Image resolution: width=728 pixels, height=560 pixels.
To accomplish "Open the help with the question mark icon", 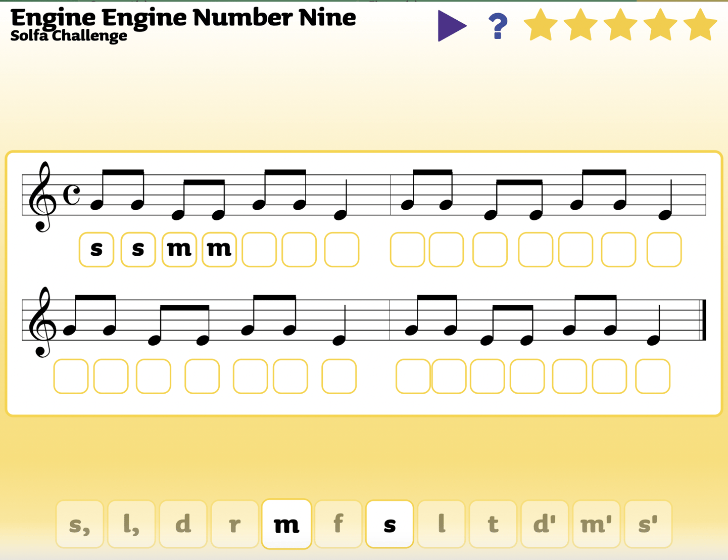I will (x=498, y=24).
